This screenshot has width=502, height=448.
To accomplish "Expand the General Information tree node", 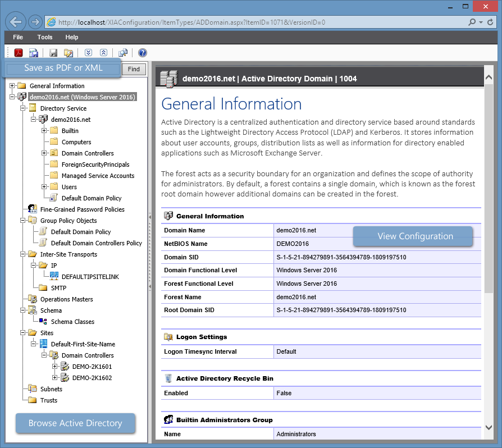I will click(x=12, y=85).
